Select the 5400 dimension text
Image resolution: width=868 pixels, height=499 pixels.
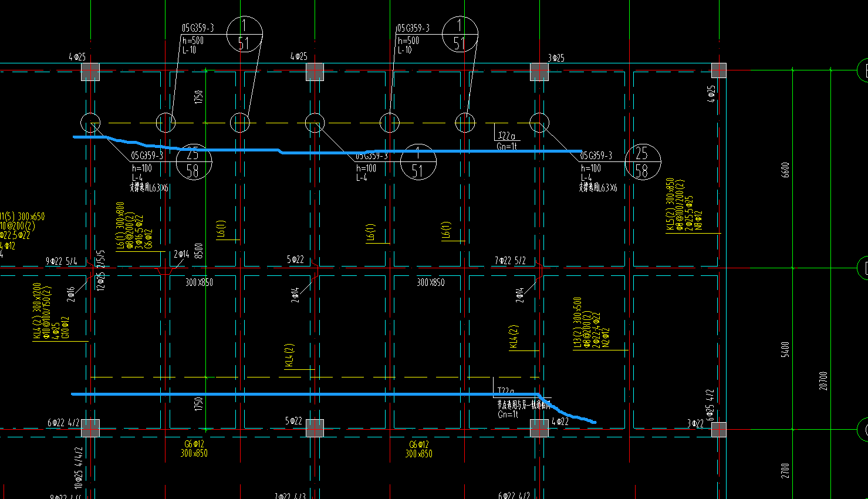786,350
